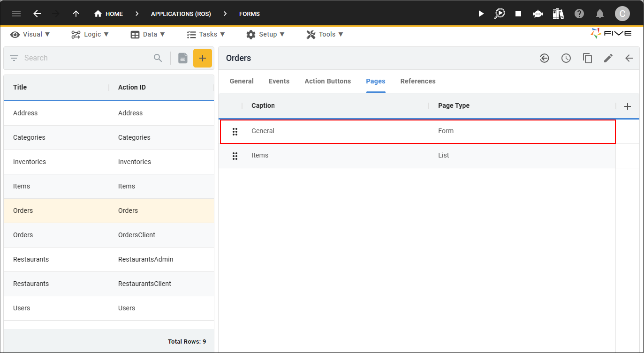Switch to the Action Buttons tab
This screenshot has width=644, height=353.
point(328,81)
